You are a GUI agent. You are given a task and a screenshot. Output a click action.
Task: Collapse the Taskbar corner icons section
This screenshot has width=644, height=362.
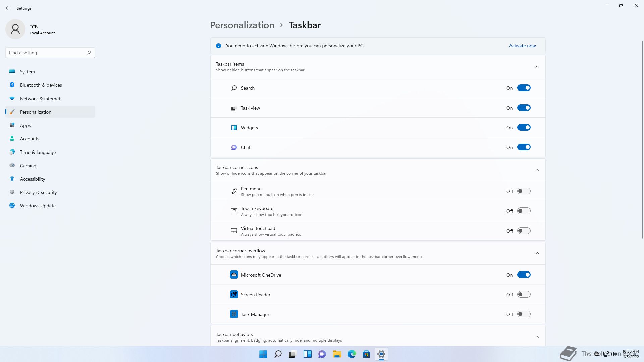click(x=537, y=170)
